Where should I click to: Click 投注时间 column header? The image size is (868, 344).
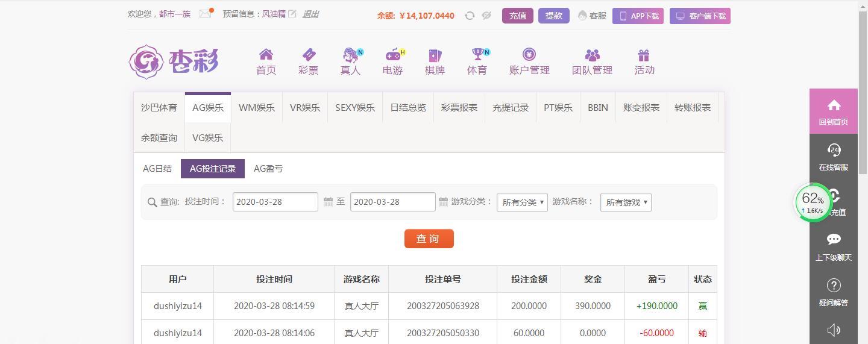point(274,279)
